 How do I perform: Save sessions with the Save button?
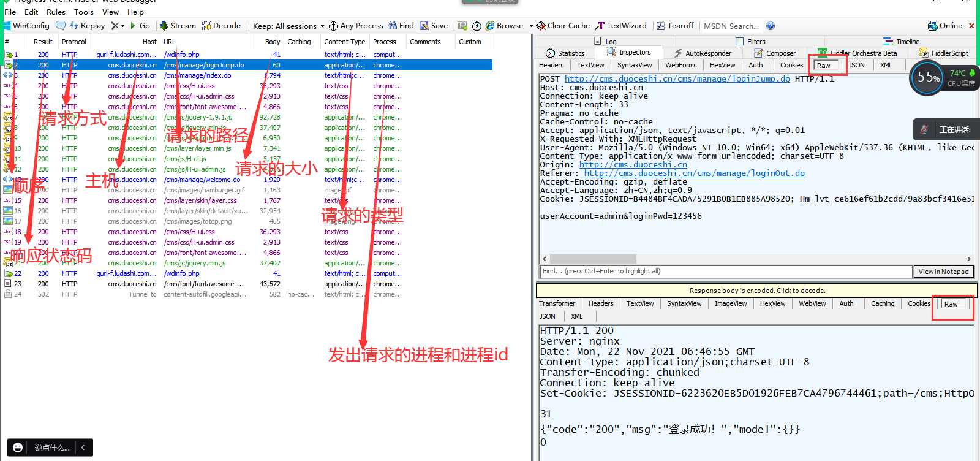pos(434,26)
